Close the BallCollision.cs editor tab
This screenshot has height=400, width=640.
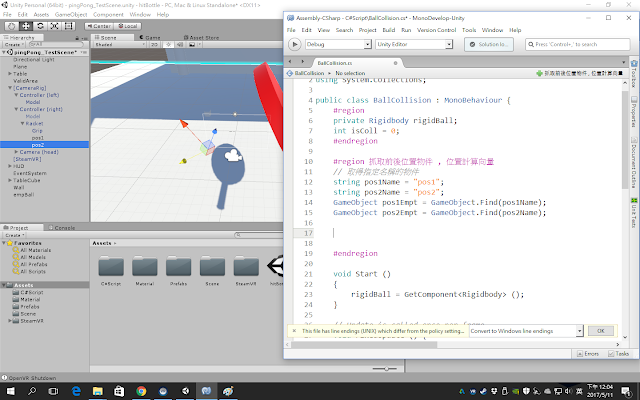395,63
